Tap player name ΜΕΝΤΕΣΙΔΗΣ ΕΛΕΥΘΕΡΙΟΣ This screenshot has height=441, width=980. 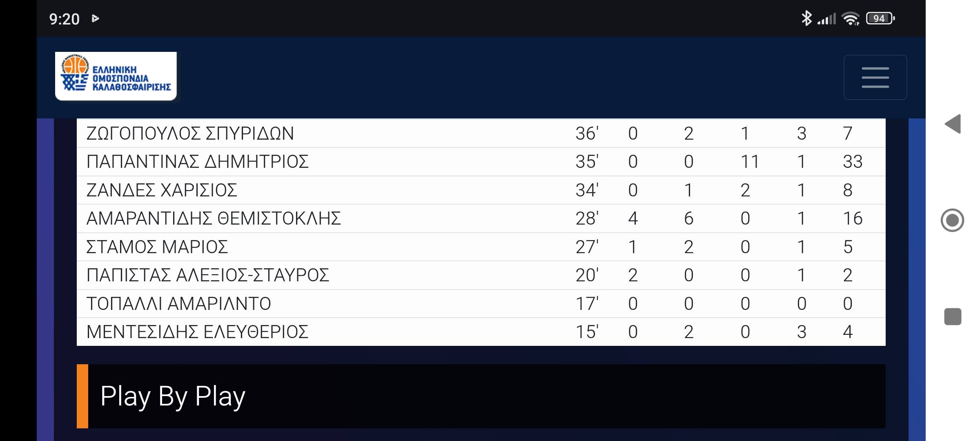pyautogui.click(x=197, y=332)
